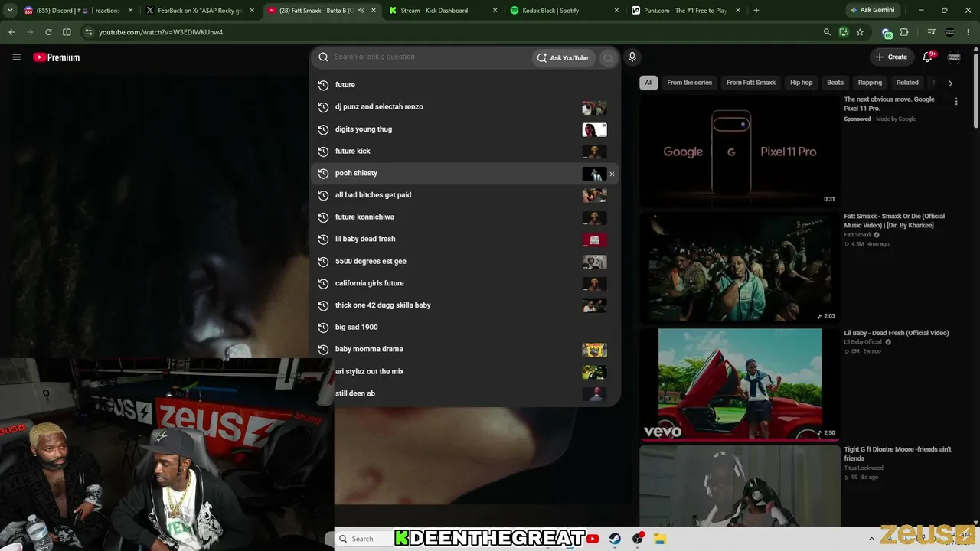Viewport: 980px width, 551px height.
Task: Open Steam from the taskbar
Action: click(615, 539)
